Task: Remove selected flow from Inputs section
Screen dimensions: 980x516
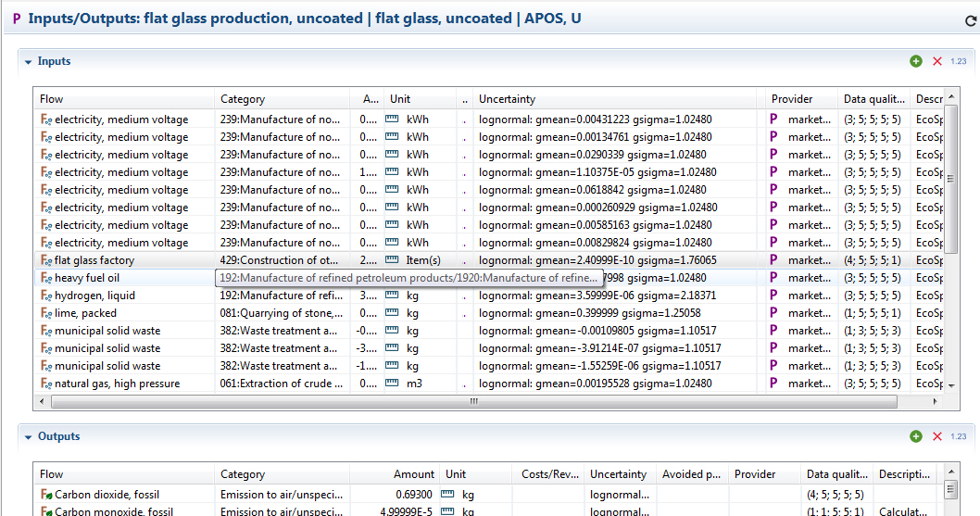Action: 937,61
